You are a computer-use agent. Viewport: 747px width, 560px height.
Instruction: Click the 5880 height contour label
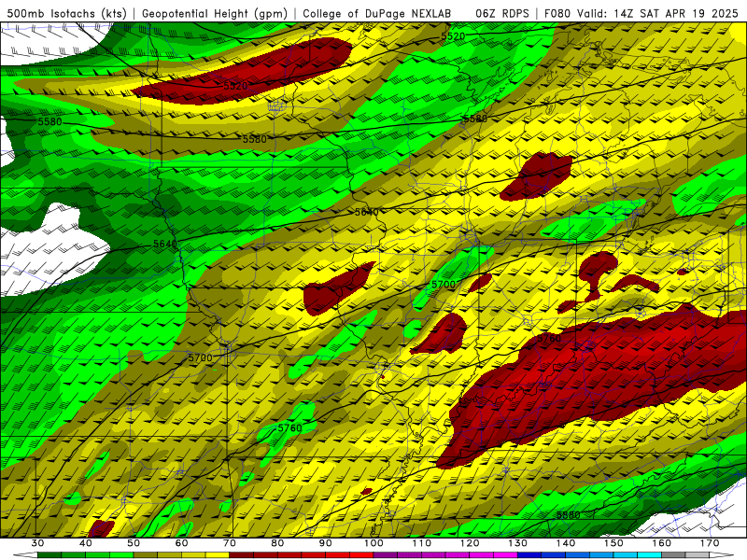(569, 515)
